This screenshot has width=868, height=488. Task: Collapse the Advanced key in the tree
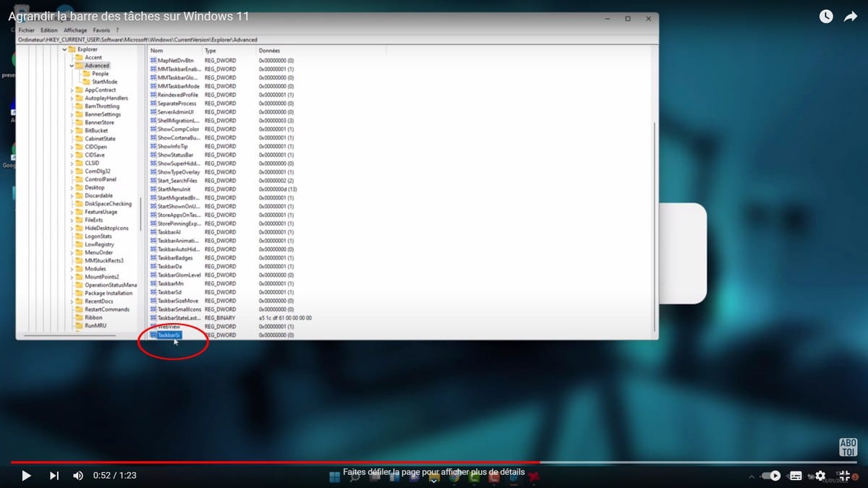[72, 66]
